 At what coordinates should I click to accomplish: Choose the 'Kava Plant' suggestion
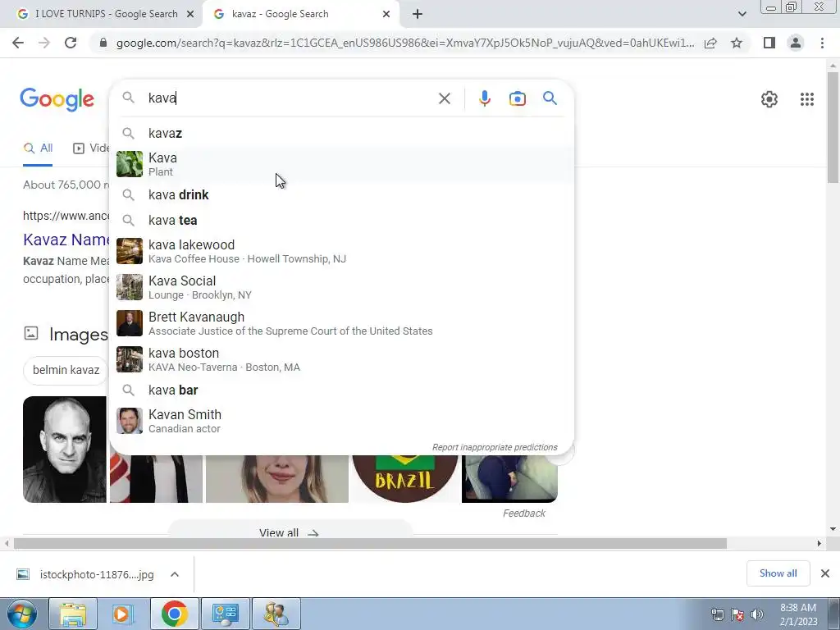(x=341, y=164)
